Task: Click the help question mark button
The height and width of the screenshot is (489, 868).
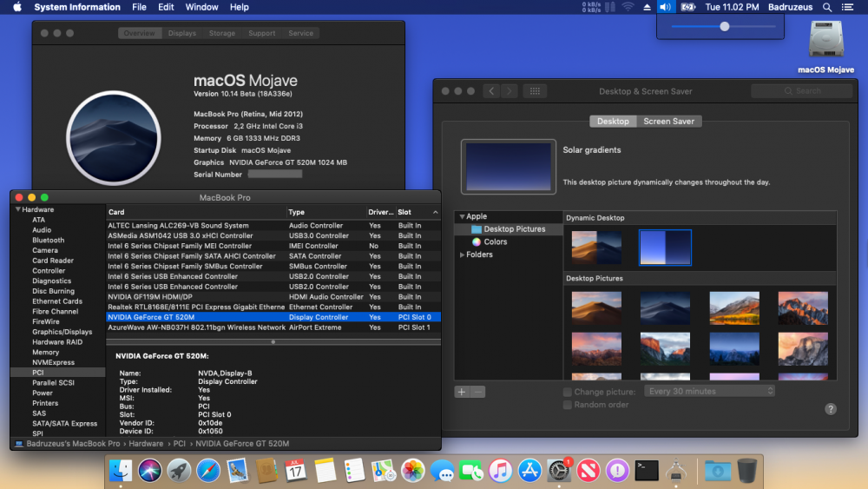Action: tap(831, 409)
